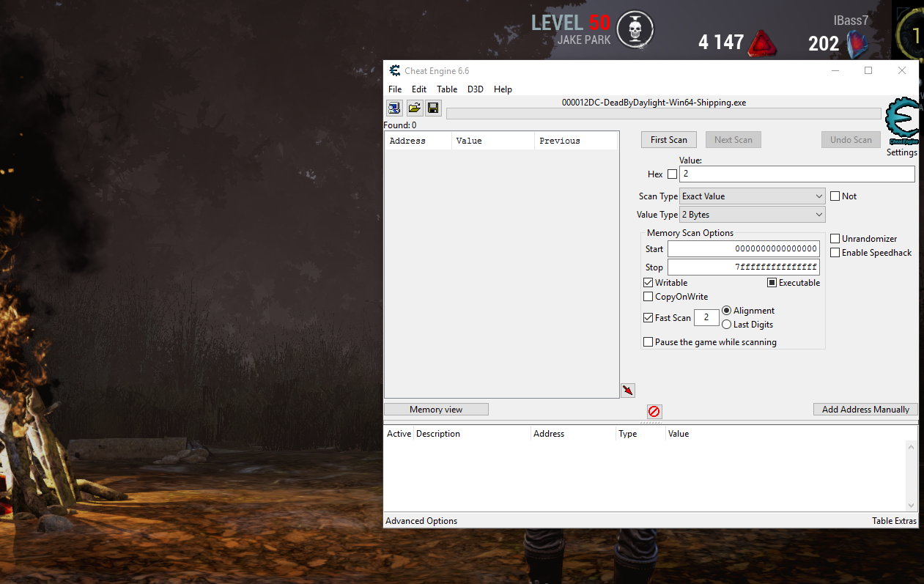Click the Cheat Engine title bar icon
This screenshot has width=924, height=584.
[x=395, y=71]
